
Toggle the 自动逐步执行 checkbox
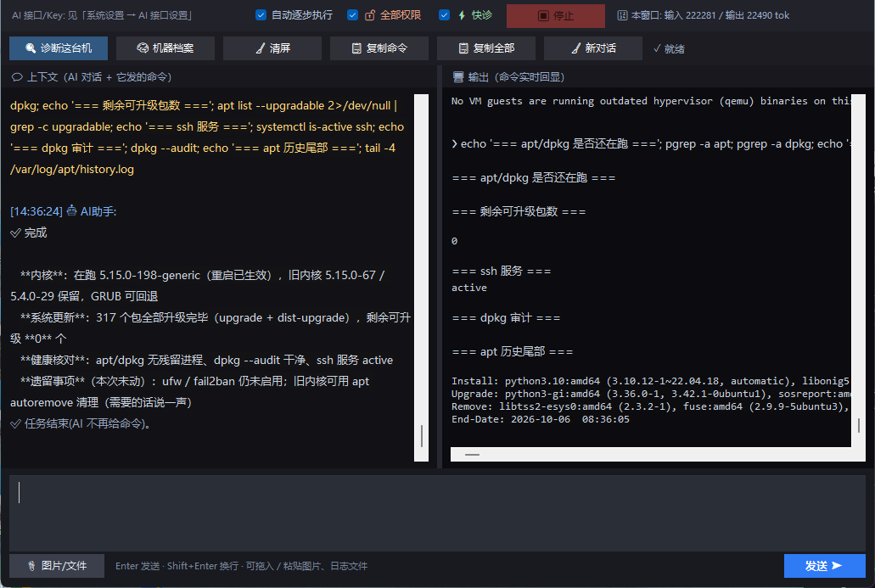coord(261,15)
